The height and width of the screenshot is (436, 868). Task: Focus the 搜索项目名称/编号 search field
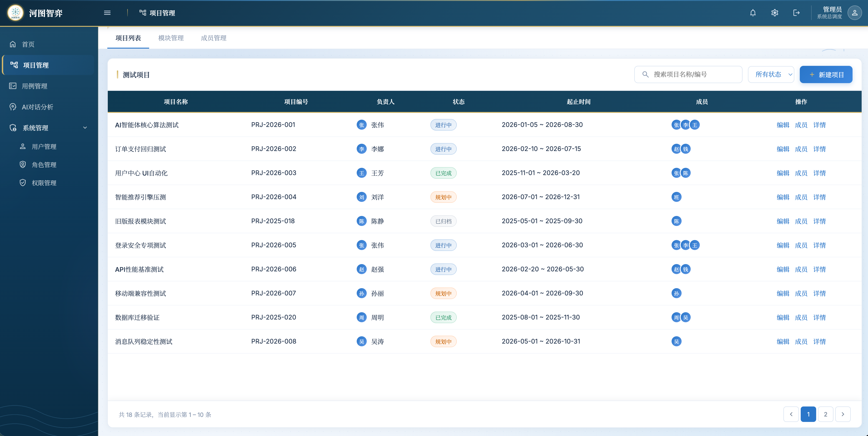(x=688, y=74)
